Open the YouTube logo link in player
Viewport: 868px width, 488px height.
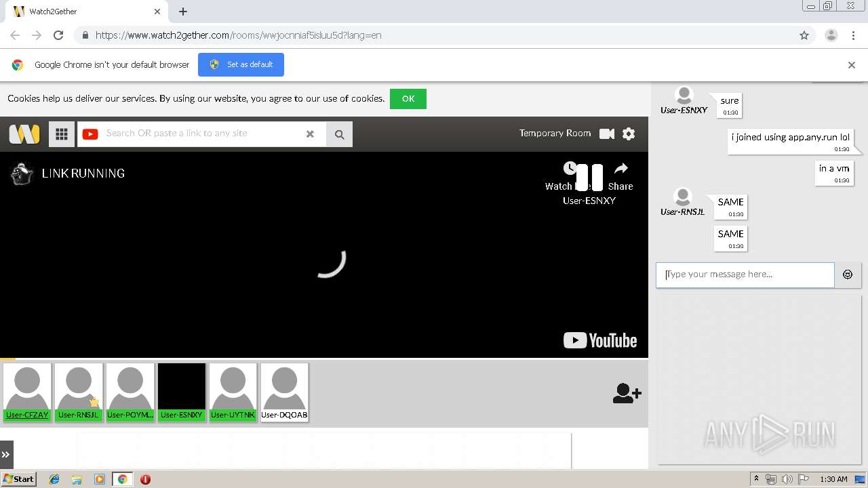600,340
